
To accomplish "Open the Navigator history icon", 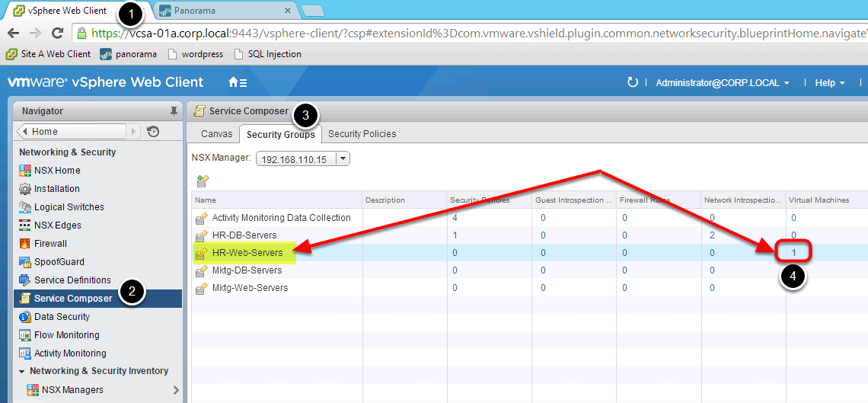I will 153,132.
